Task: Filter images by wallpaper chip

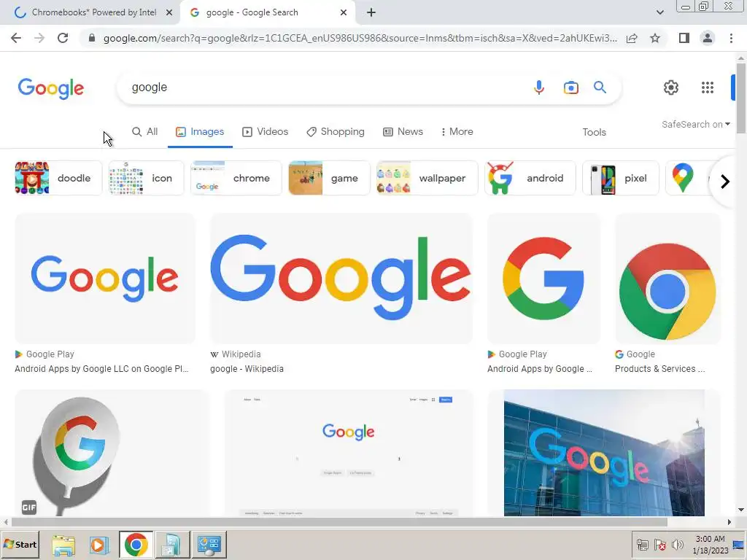Action: 427,178
